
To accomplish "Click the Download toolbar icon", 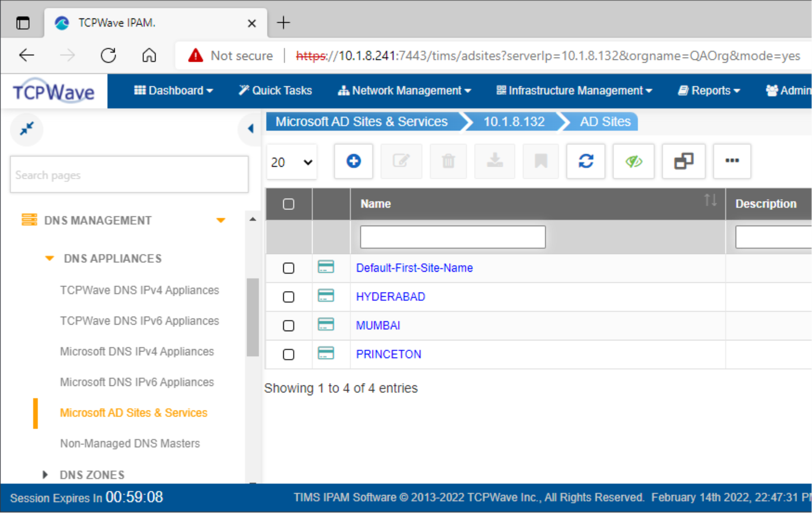I will coord(495,161).
